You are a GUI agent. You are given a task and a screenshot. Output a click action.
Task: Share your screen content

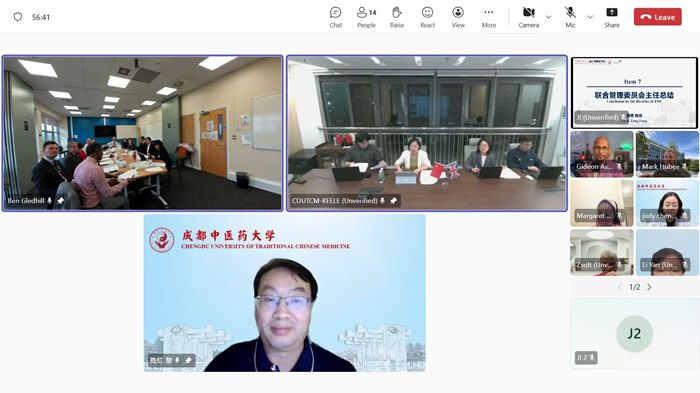612,17
